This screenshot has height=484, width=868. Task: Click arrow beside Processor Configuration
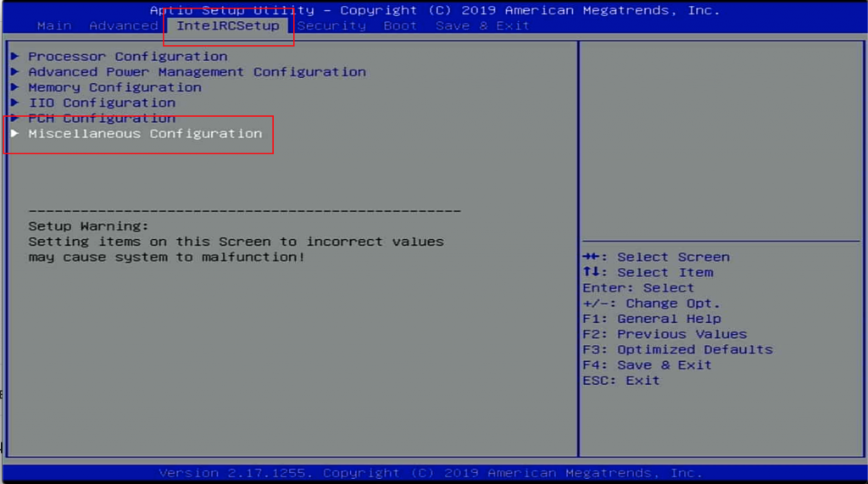[15, 56]
